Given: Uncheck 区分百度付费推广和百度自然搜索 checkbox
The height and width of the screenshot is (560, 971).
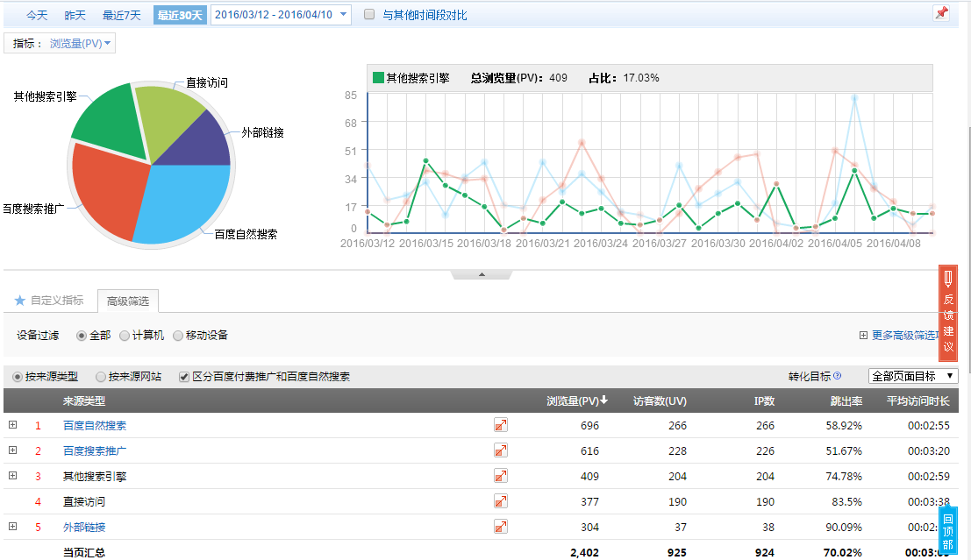Looking at the screenshot, I should click(184, 377).
